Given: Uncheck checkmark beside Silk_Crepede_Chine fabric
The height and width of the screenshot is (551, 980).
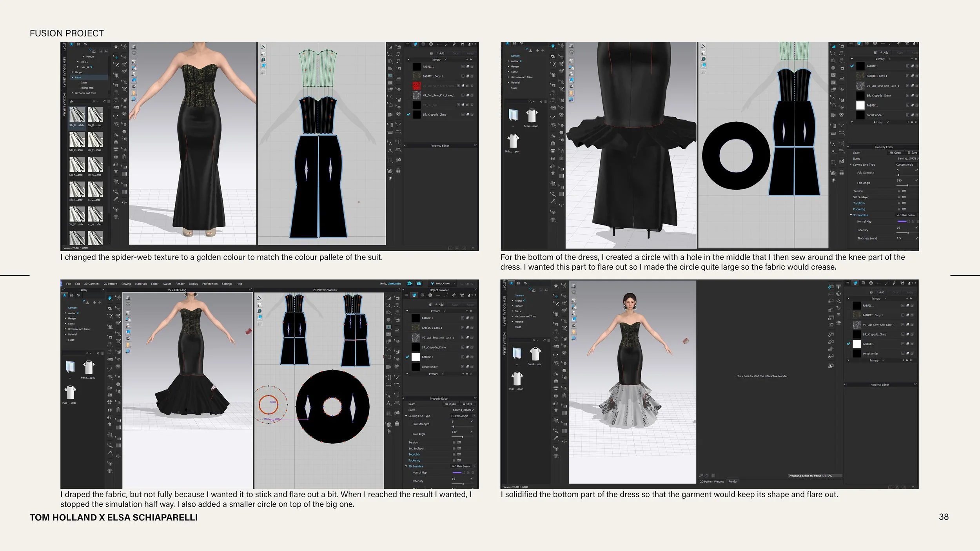Looking at the screenshot, I should coord(408,114).
